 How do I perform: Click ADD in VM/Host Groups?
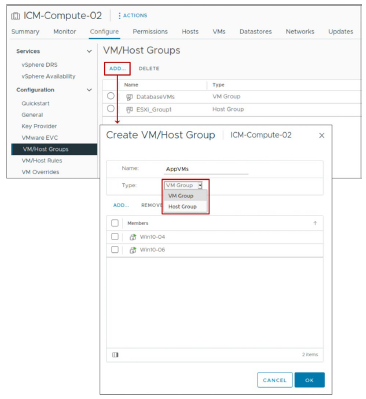117,69
